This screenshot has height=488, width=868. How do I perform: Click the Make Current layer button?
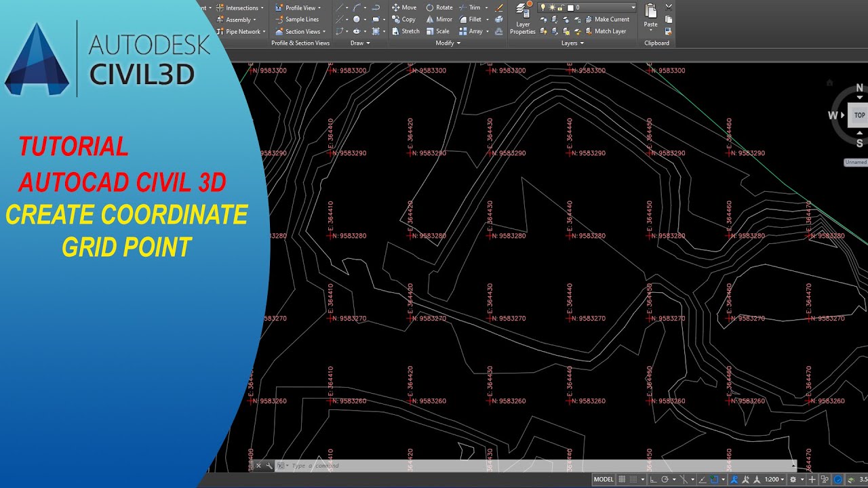[x=608, y=20]
